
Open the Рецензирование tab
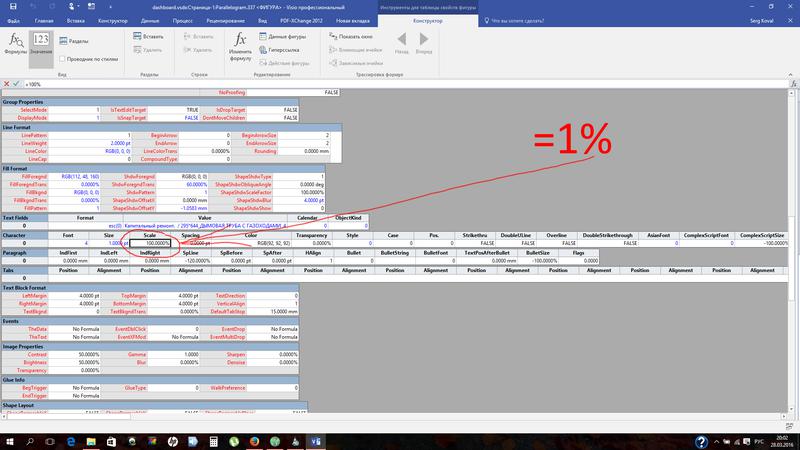pos(226,20)
